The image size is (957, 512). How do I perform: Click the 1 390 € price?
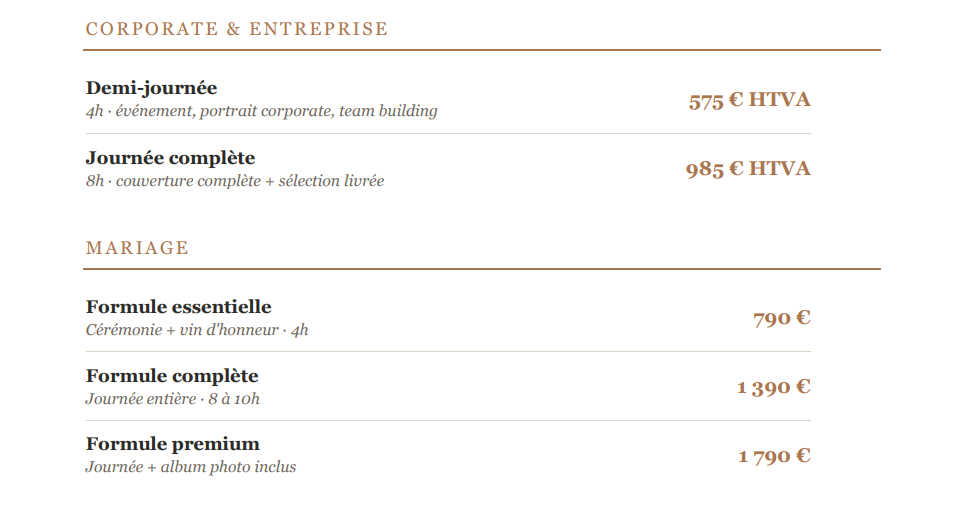coord(774,387)
